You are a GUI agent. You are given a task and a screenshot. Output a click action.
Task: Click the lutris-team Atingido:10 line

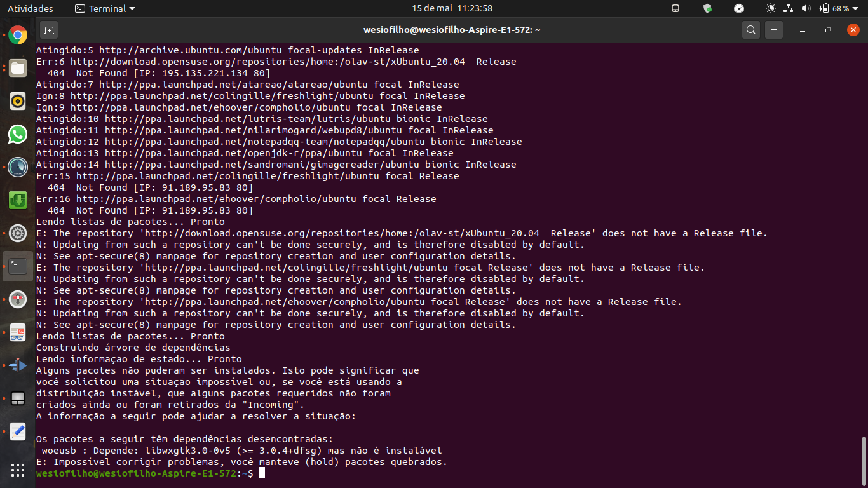[262, 119]
